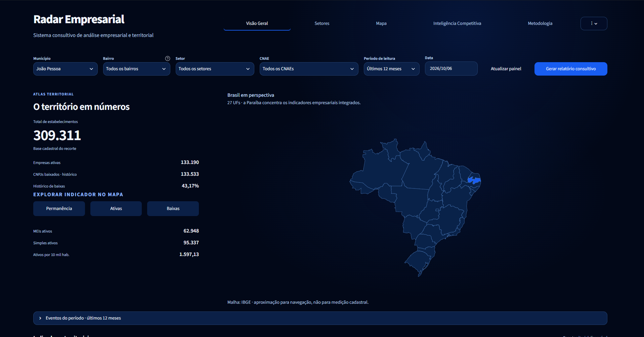Open the Todos os setores dropdown
Image resolution: width=644 pixels, height=337 pixels.
click(215, 69)
